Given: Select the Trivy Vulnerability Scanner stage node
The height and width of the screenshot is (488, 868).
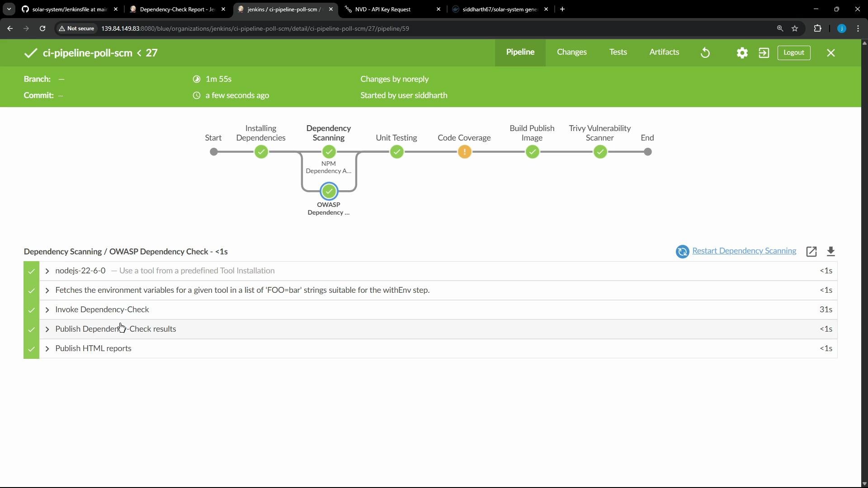Looking at the screenshot, I should tap(600, 152).
